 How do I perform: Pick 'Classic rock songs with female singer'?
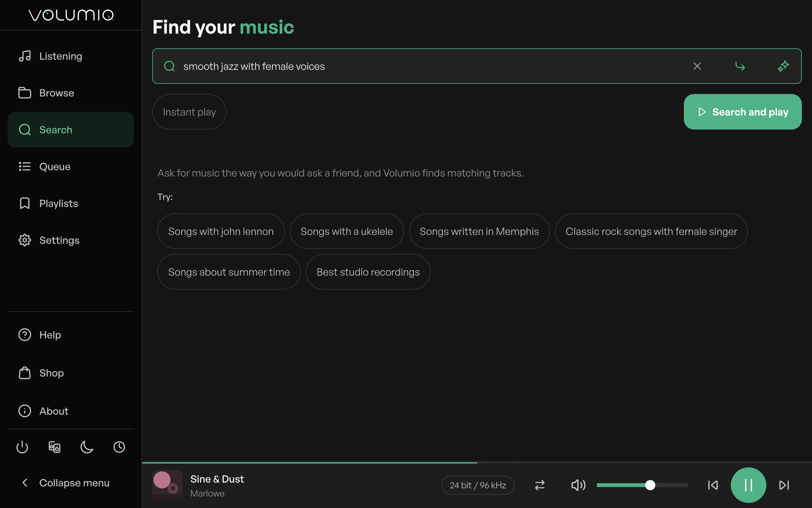(651, 231)
